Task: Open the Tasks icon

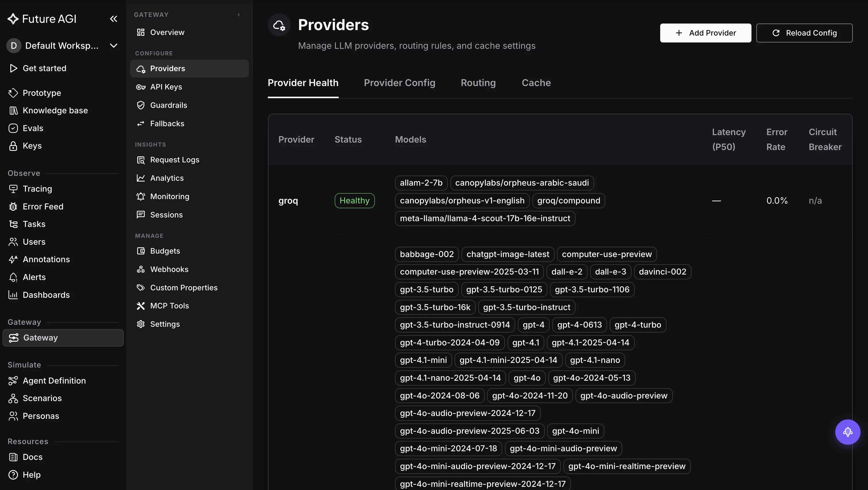Action: 13,224
